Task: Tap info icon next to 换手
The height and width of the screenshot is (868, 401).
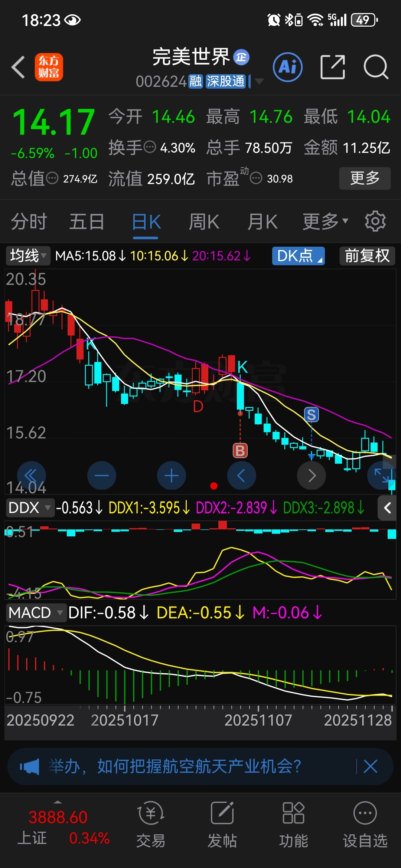Action: (x=150, y=147)
